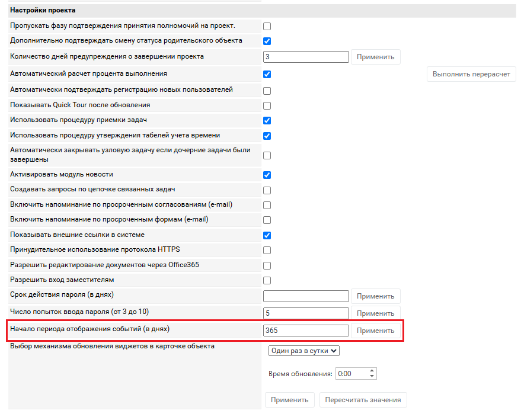This screenshot has height=420, width=521.
Task: Allow document editing via Office365
Action: point(267,266)
